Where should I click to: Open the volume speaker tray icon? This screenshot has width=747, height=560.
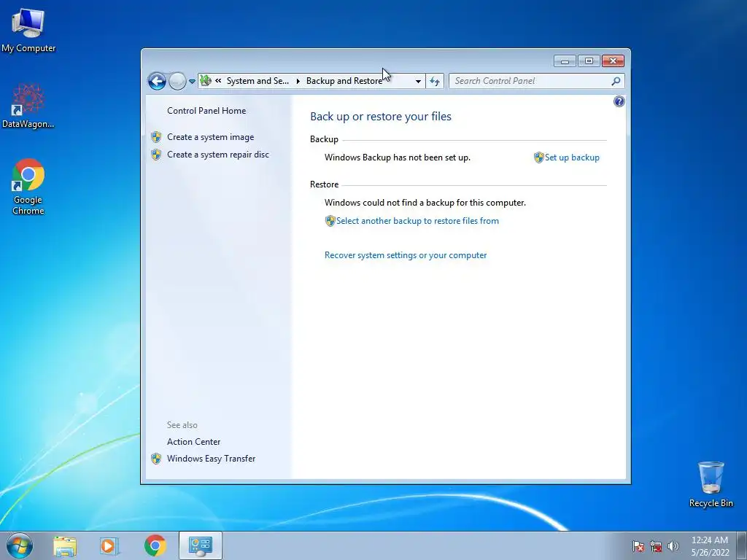coord(673,546)
